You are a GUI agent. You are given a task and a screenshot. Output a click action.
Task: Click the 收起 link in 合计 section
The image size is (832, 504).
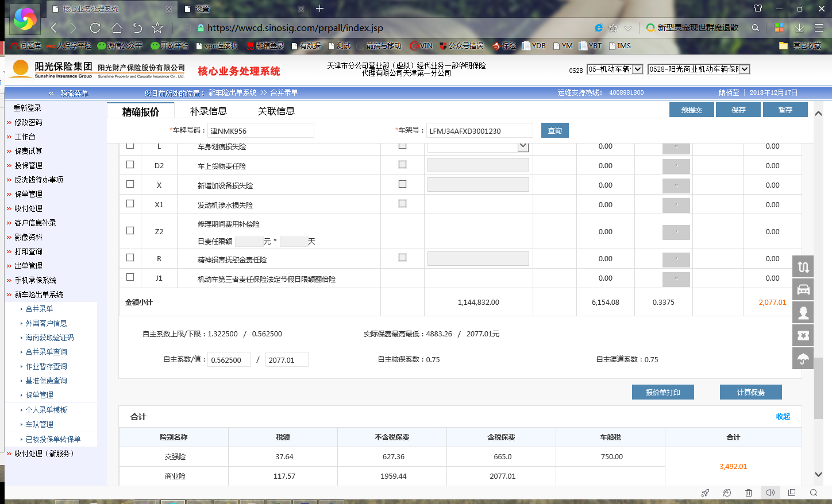coord(783,417)
